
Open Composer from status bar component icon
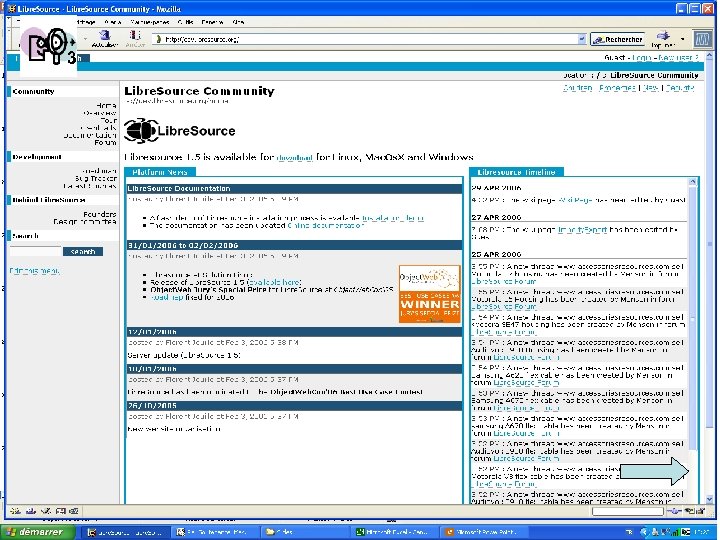tap(45, 510)
